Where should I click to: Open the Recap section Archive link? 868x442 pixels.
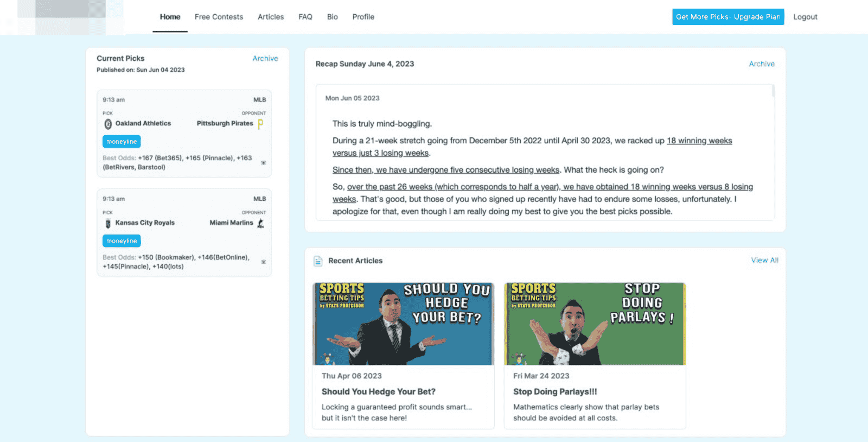coord(762,64)
